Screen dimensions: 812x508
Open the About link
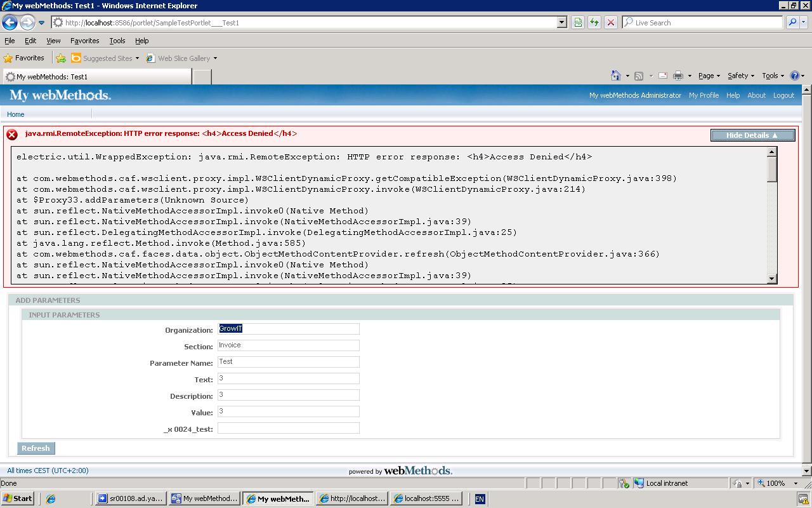[756, 95]
